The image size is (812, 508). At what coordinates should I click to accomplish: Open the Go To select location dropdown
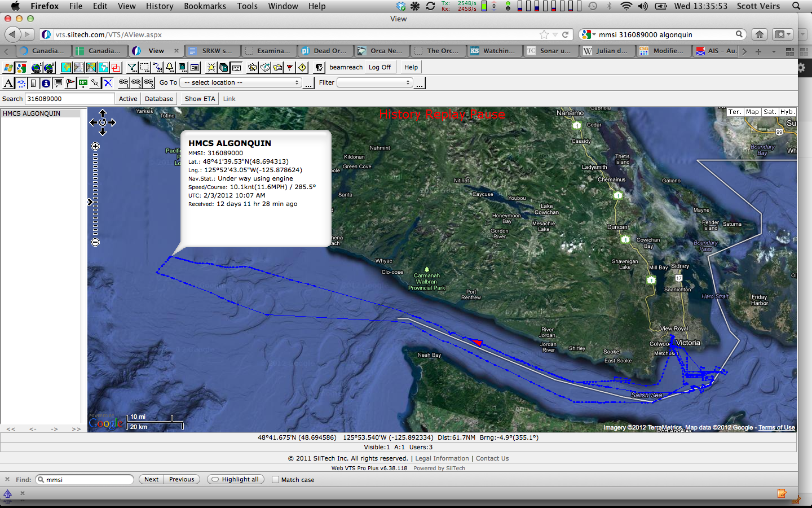[x=241, y=83]
